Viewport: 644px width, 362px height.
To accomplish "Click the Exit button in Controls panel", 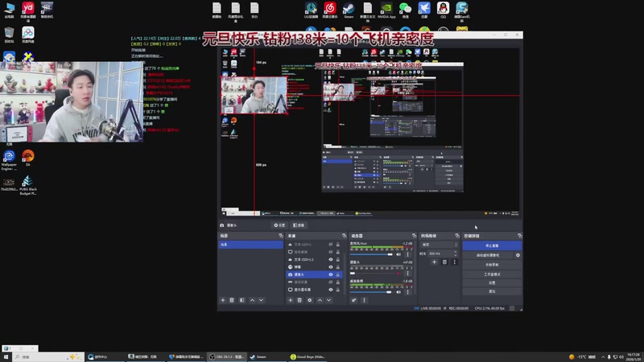I will 492,291.
